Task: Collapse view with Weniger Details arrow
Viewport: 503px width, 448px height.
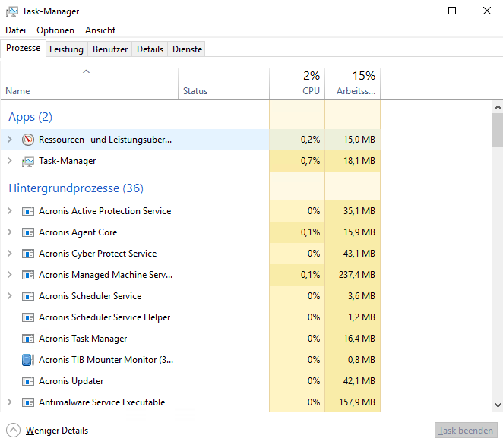Action: tap(13, 431)
